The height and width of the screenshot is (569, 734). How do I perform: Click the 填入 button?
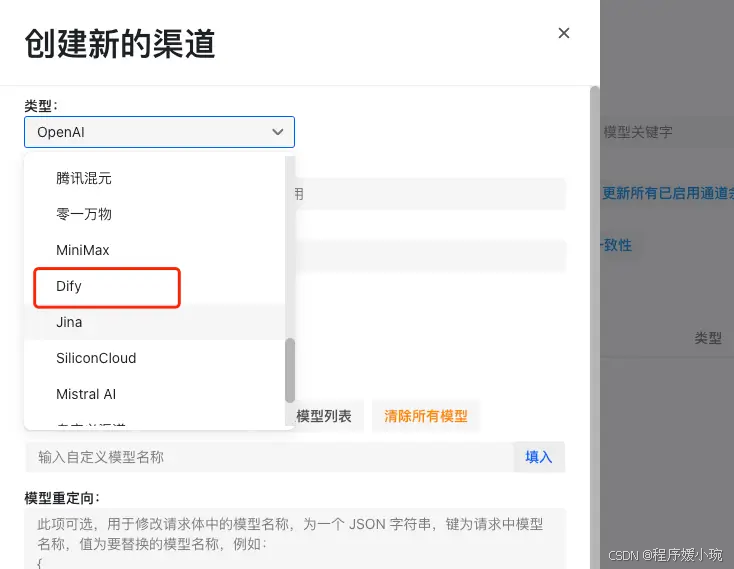pyautogui.click(x=539, y=457)
